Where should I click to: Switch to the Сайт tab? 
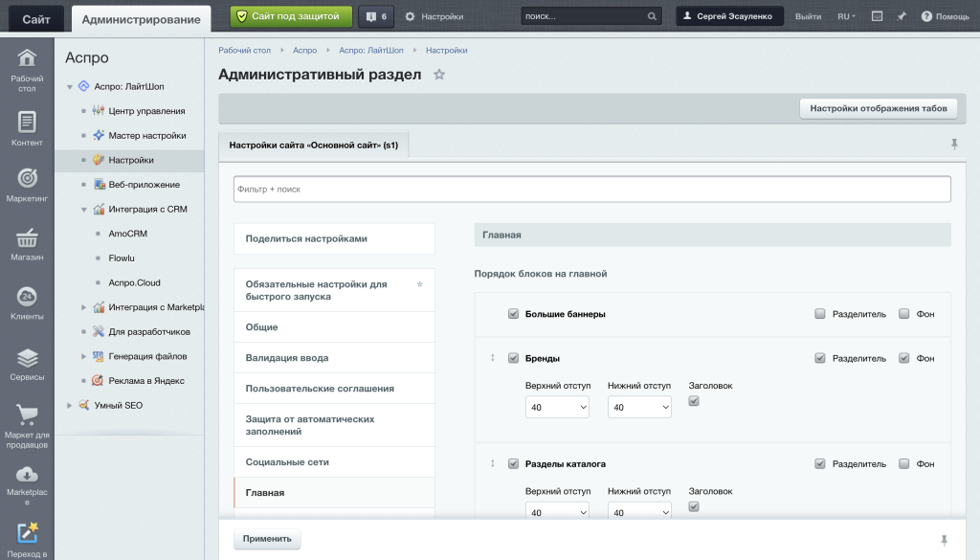[x=36, y=18]
